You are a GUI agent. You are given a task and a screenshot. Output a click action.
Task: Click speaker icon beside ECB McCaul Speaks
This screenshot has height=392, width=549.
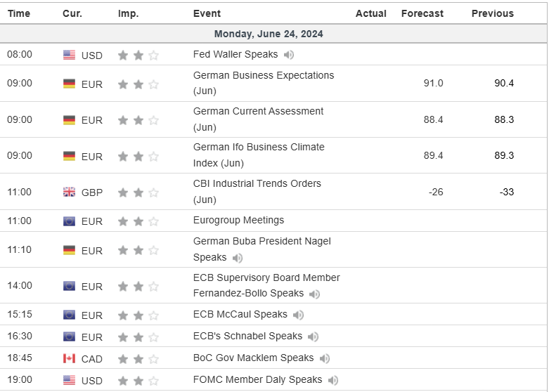coord(298,315)
